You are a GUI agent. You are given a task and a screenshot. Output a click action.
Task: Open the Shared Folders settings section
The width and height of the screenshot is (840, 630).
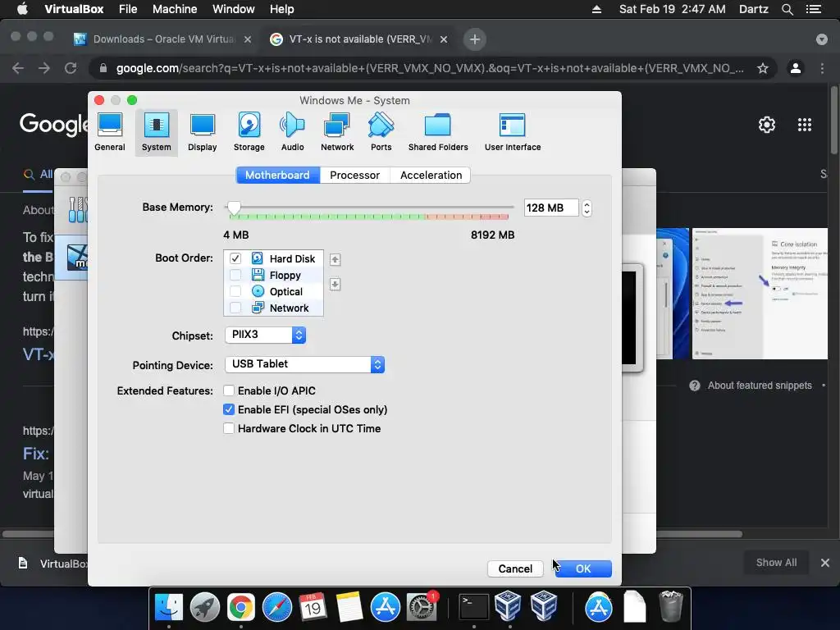pos(438,132)
